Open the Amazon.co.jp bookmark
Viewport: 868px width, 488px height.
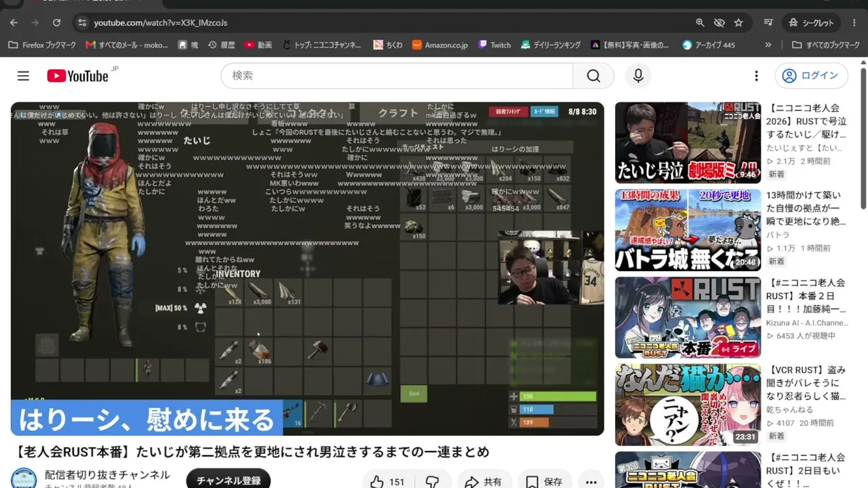[x=439, y=45]
